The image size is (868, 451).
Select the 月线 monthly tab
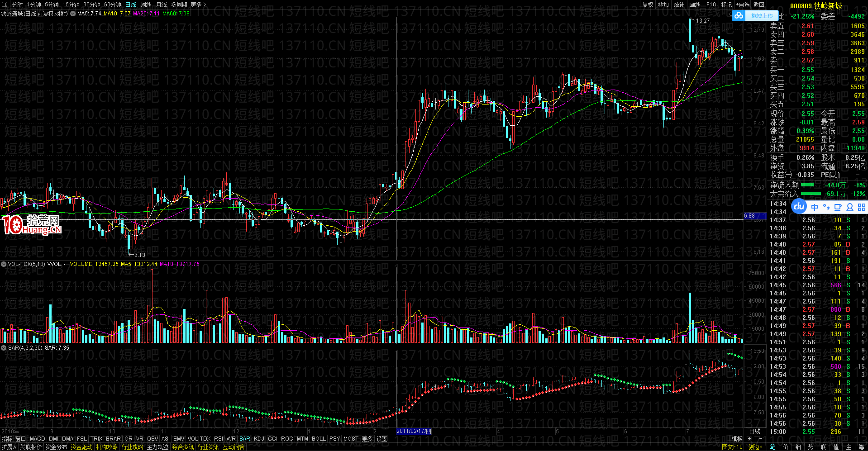162,5
